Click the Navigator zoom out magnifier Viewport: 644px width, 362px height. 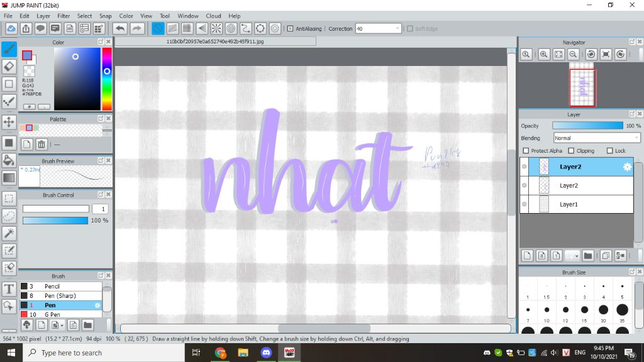pyautogui.click(x=574, y=54)
